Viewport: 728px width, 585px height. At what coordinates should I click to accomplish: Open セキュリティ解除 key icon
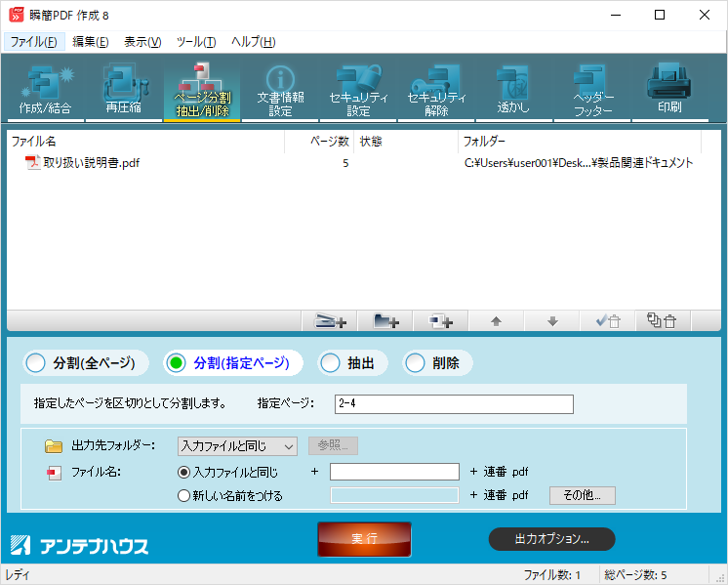pos(436,90)
